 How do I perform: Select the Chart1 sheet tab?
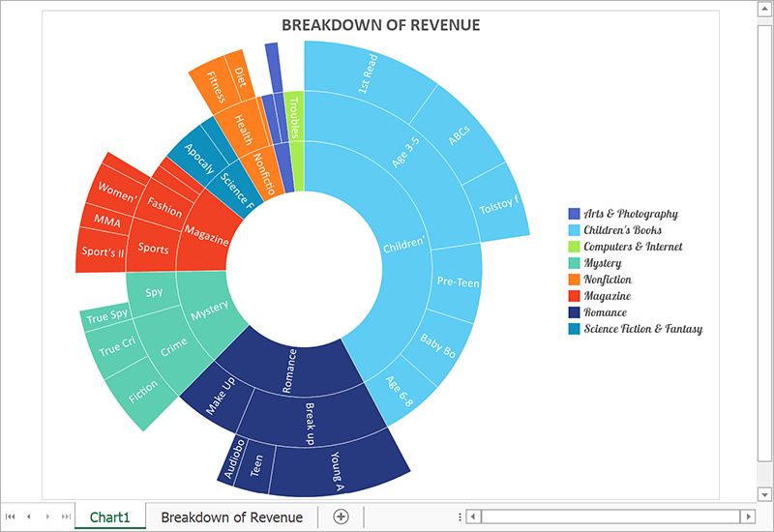(109, 517)
